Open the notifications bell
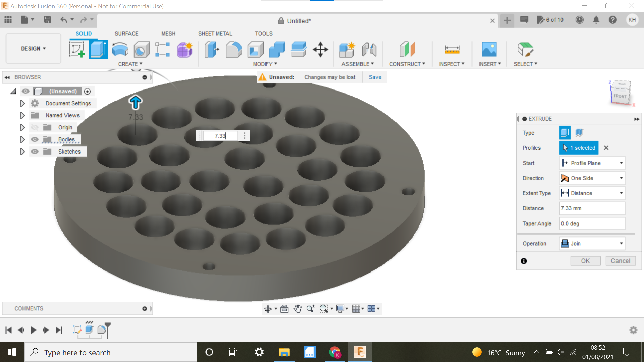This screenshot has height=362, width=644. point(596,20)
